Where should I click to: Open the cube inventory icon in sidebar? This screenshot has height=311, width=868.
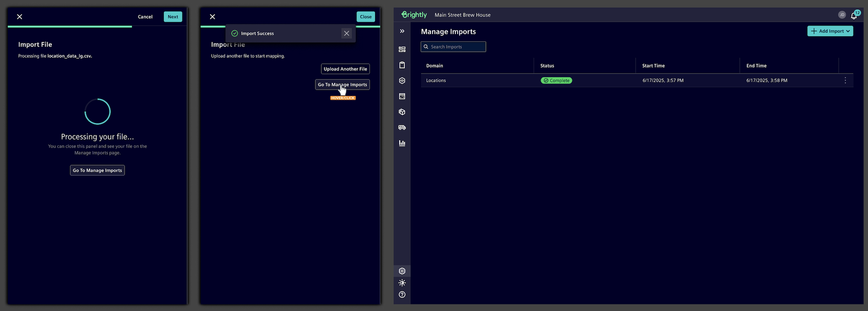(402, 112)
